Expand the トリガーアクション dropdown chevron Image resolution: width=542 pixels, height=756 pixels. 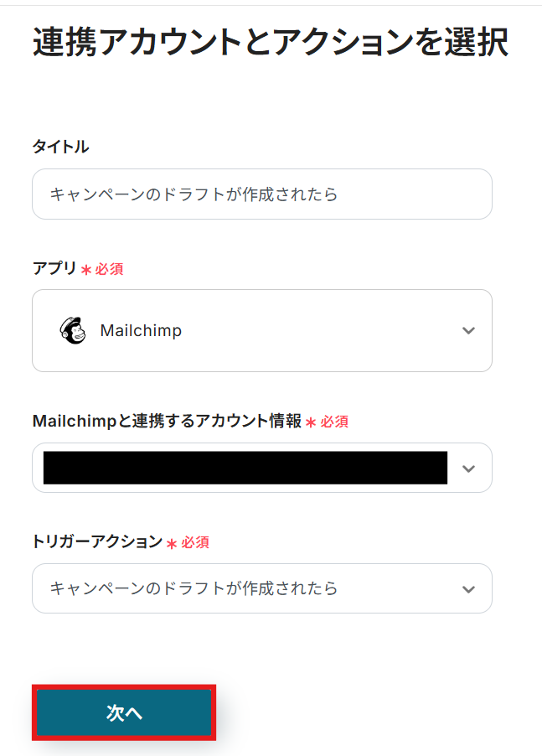pyautogui.click(x=468, y=588)
